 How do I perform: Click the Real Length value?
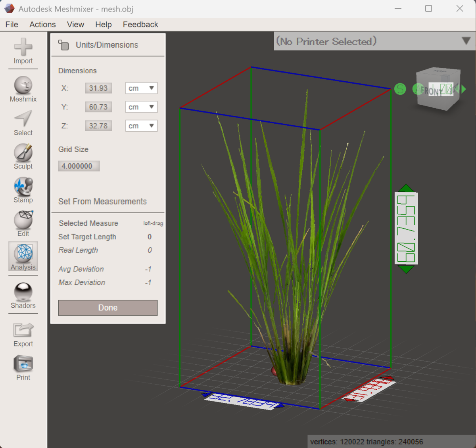150,250
